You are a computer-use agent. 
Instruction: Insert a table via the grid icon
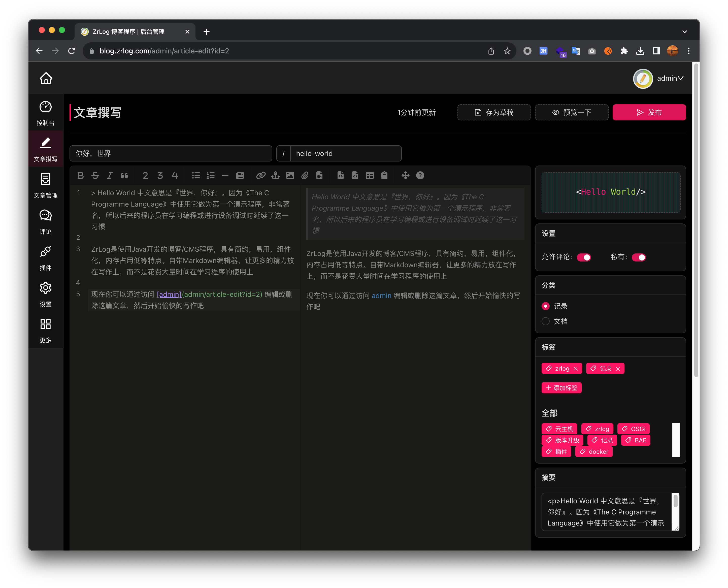[x=370, y=175]
